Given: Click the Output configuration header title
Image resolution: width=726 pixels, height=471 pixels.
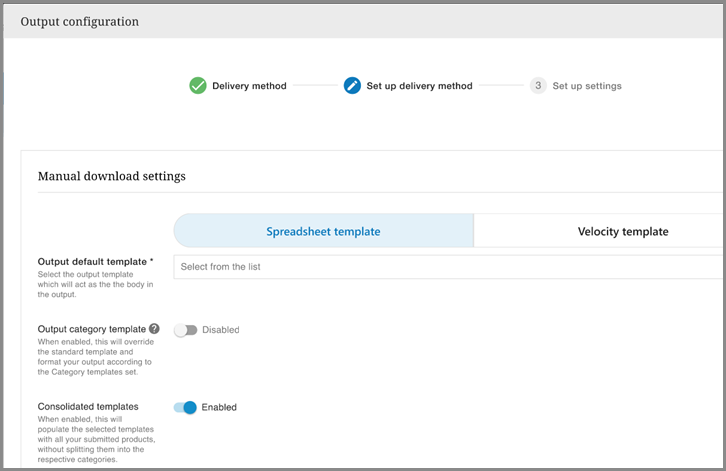Looking at the screenshot, I should coord(80,21).
